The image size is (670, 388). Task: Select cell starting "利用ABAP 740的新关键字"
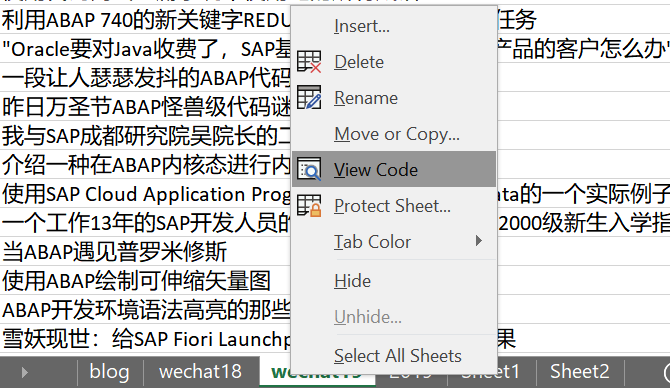click(x=145, y=20)
